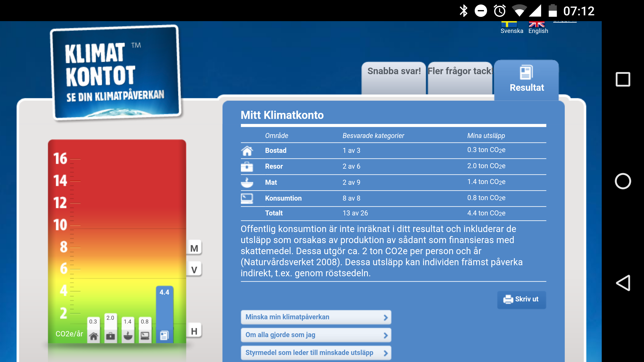Tap the Swedish flag icon
The height and width of the screenshot is (362, 644).
coord(509,24)
